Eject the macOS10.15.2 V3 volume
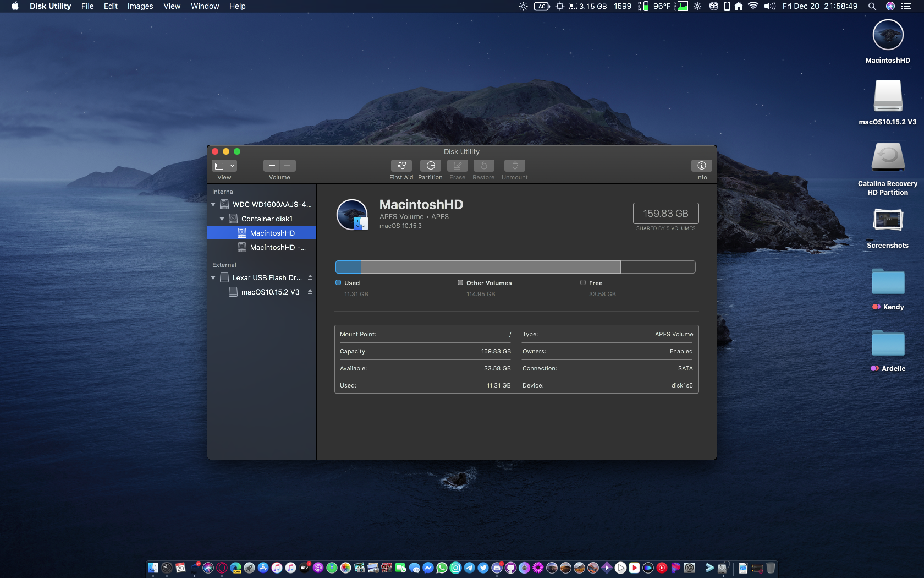924x578 pixels. pyautogui.click(x=310, y=292)
